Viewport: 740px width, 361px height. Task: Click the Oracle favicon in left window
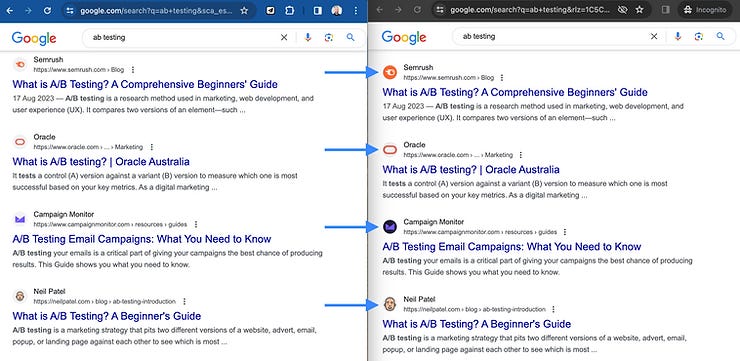coord(20,142)
